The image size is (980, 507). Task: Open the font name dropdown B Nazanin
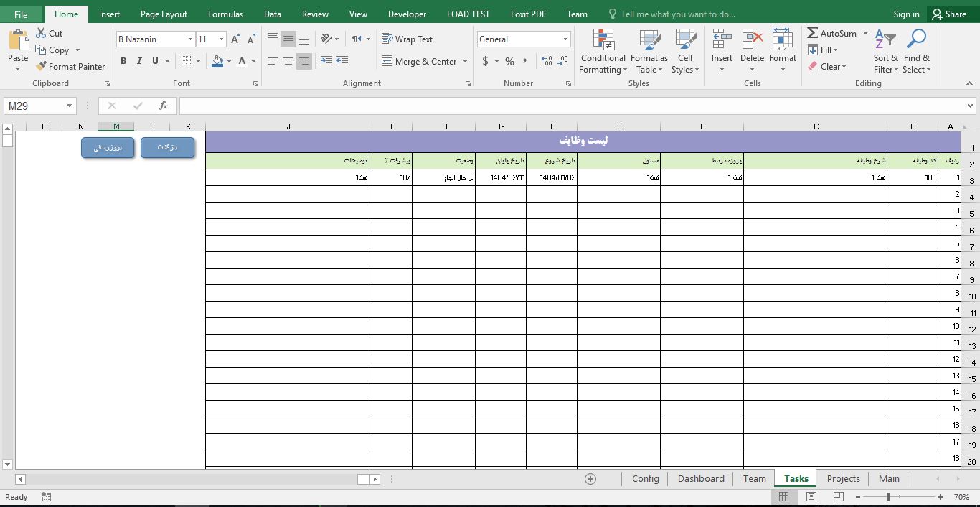click(190, 39)
